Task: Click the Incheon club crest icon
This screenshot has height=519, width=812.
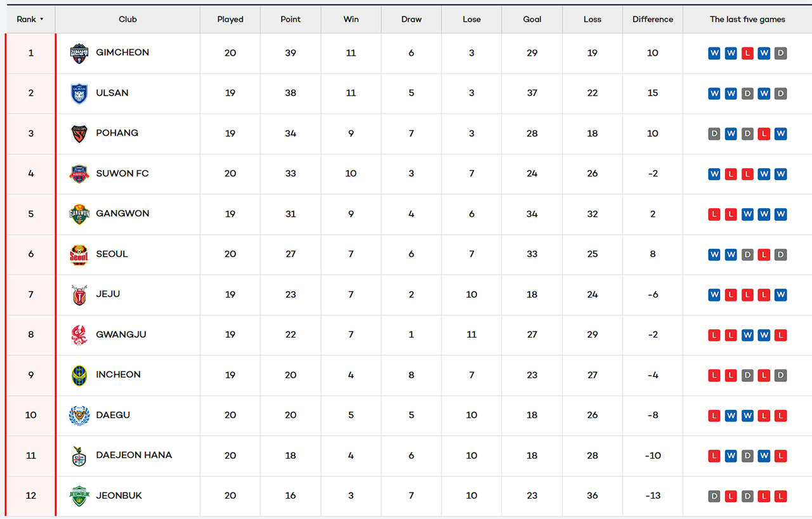Action: point(79,376)
